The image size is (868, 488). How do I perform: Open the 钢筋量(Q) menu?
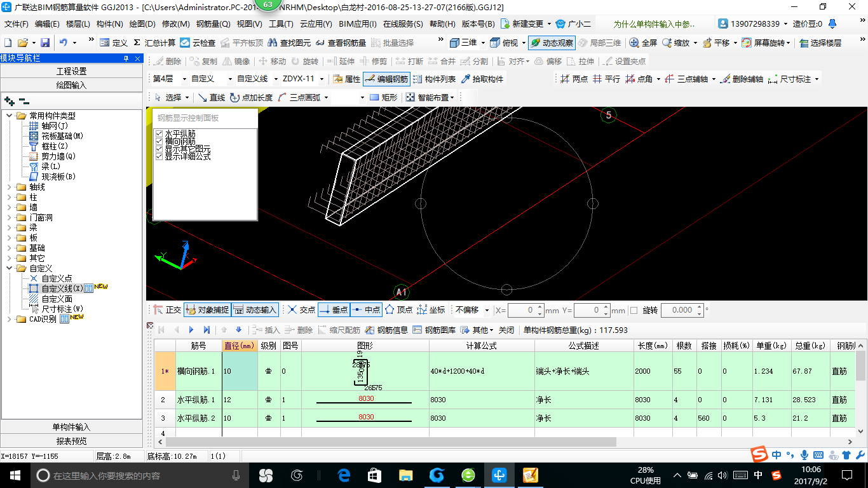[213, 24]
